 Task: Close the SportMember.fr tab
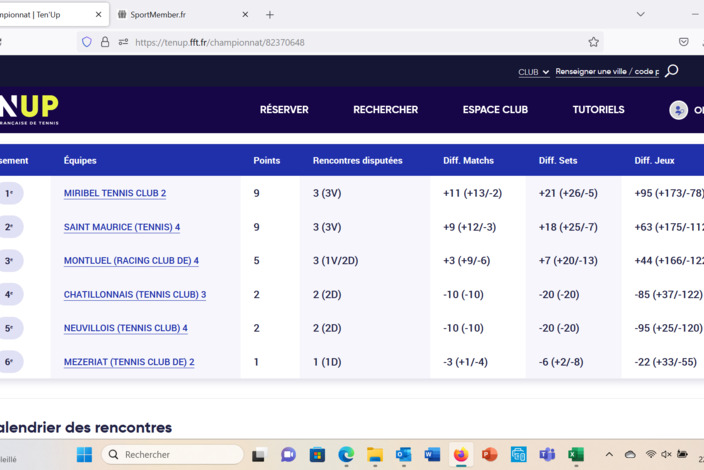[x=245, y=15]
